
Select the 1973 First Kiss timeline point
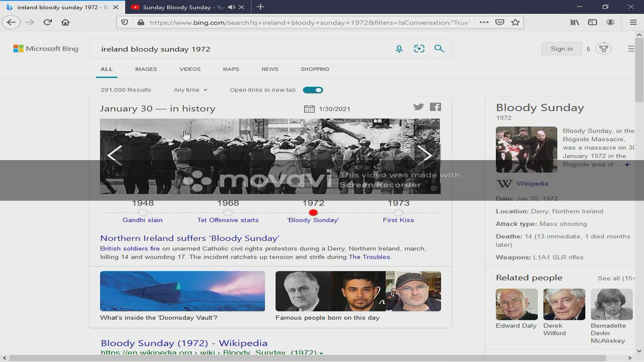coord(398,213)
